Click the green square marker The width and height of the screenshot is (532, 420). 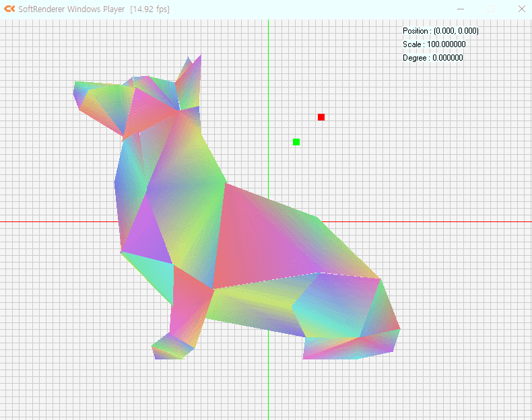tap(296, 141)
